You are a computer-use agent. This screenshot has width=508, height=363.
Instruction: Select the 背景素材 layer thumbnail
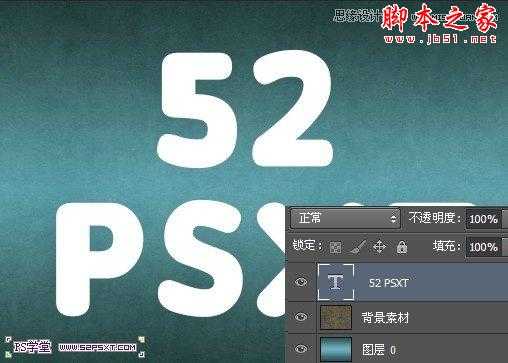(336, 317)
